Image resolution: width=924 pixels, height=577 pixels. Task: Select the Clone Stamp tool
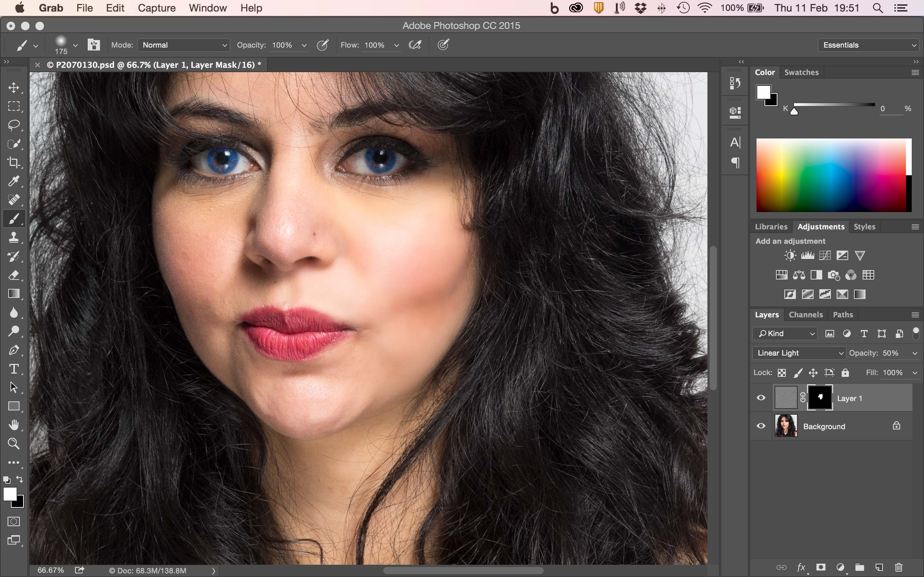[x=14, y=237]
